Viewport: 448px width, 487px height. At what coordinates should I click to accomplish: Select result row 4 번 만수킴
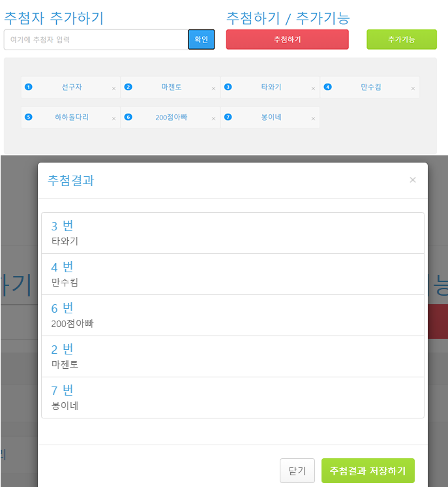[x=233, y=274]
